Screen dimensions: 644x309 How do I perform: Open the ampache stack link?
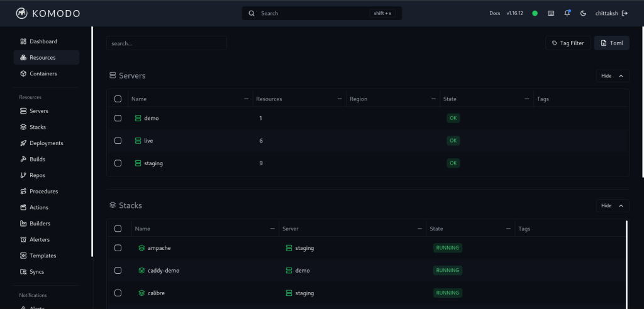[x=155, y=248]
